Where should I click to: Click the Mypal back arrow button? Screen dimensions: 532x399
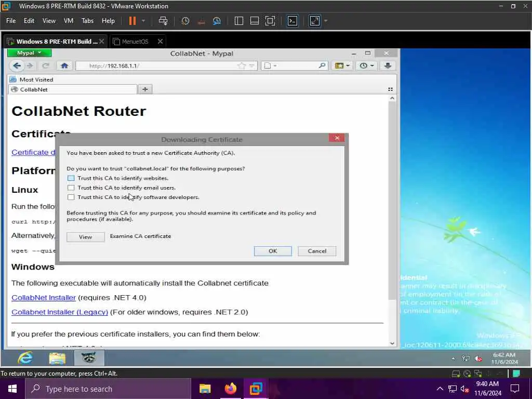17,66
